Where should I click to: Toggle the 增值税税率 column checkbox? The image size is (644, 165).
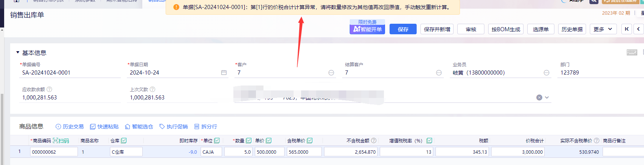429,141
